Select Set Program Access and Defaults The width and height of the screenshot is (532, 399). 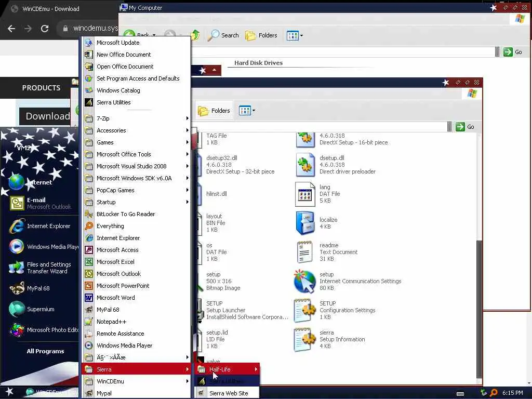(x=138, y=78)
